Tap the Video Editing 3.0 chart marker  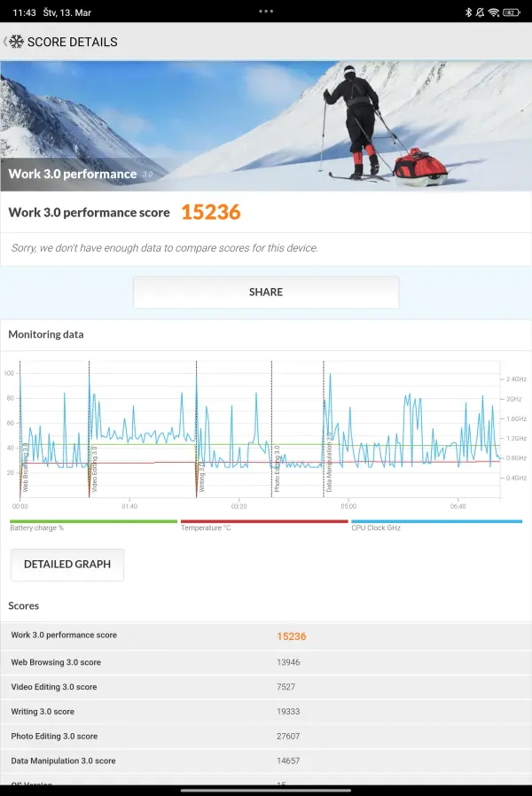tap(93, 468)
